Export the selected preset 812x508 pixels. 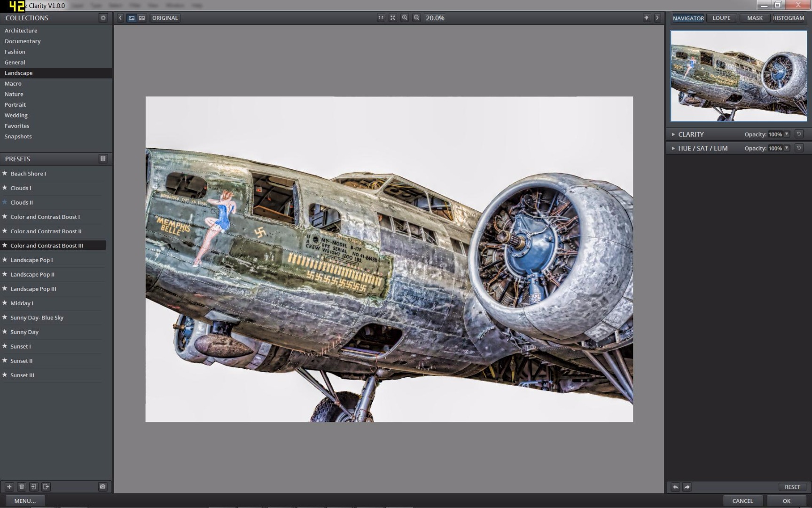[46, 487]
